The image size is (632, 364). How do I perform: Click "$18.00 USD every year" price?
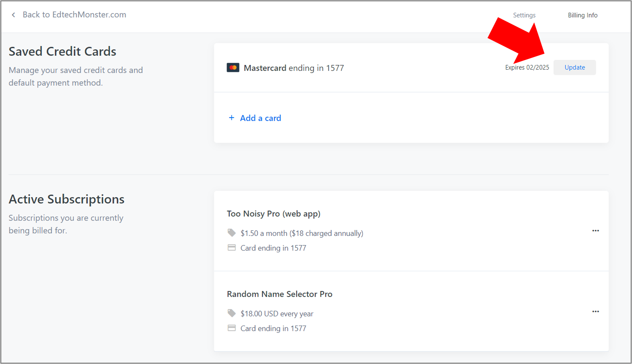(x=277, y=314)
